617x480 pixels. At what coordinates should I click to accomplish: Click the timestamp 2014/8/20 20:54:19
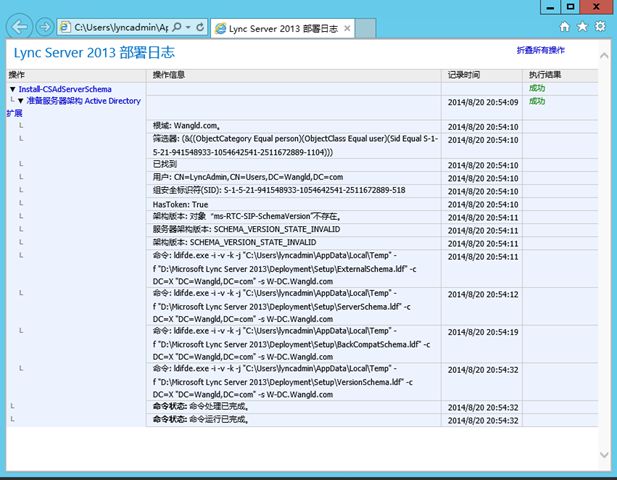[483, 332]
